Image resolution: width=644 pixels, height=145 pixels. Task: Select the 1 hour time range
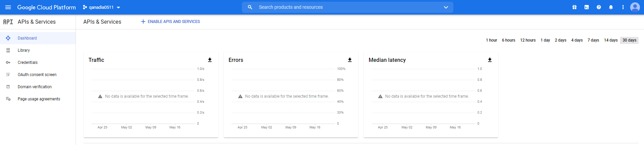tap(491, 40)
